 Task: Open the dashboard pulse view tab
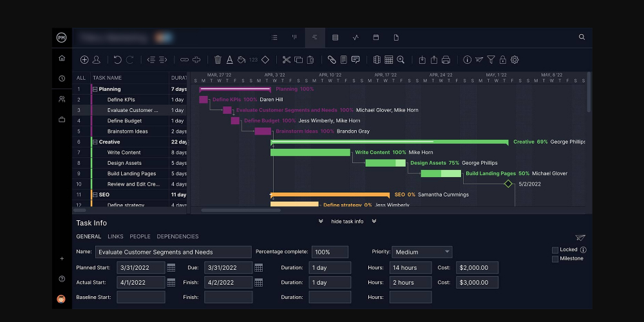point(355,37)
